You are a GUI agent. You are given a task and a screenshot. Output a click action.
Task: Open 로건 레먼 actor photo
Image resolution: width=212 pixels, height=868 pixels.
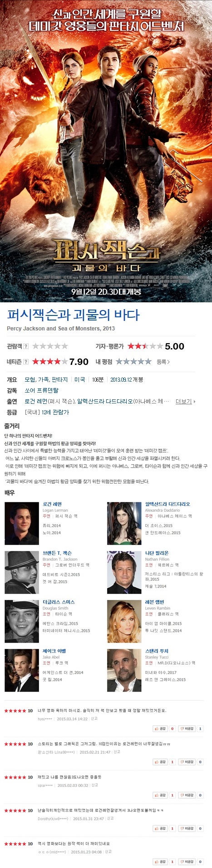point(22,524)
